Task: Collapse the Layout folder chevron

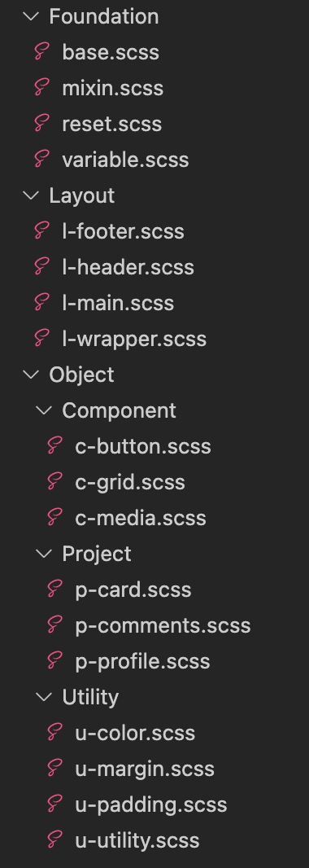Action: pyautogui.click(x=31, y=195)
